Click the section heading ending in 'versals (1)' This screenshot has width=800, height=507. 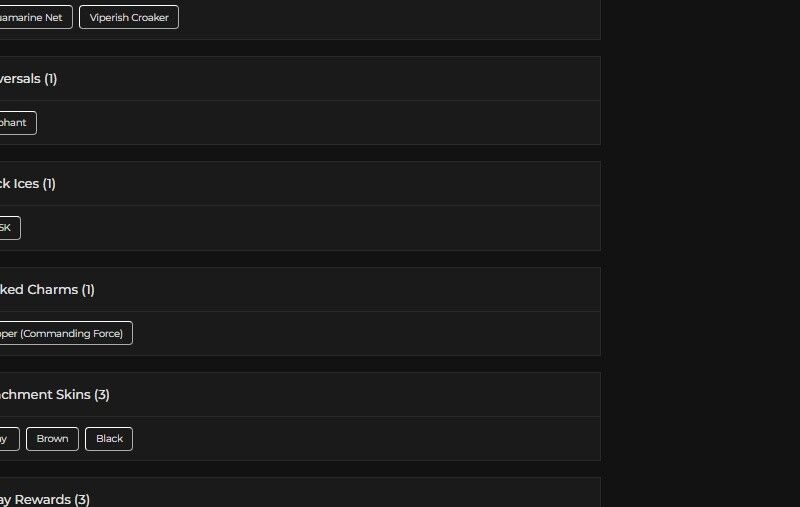(28, 79)
